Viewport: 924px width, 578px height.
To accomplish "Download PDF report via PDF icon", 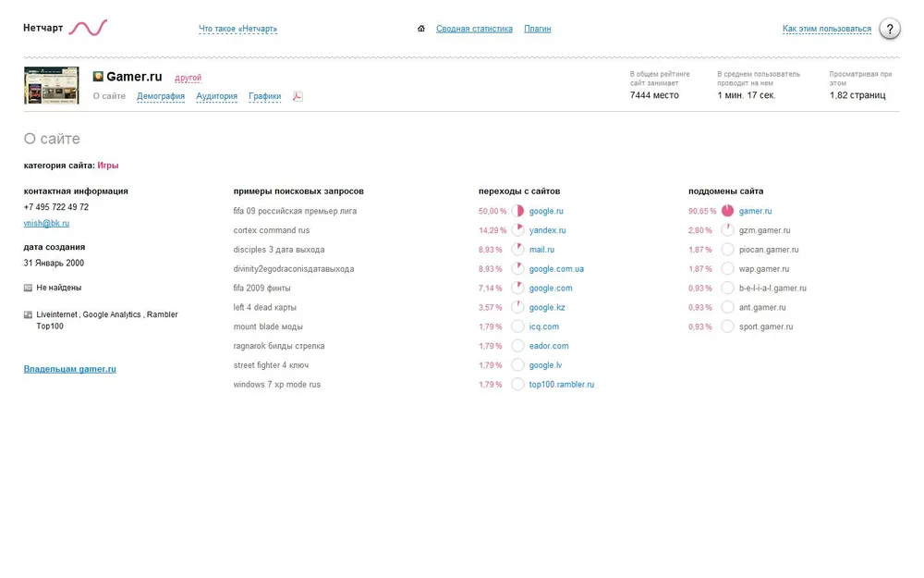I will coord(298,96).
